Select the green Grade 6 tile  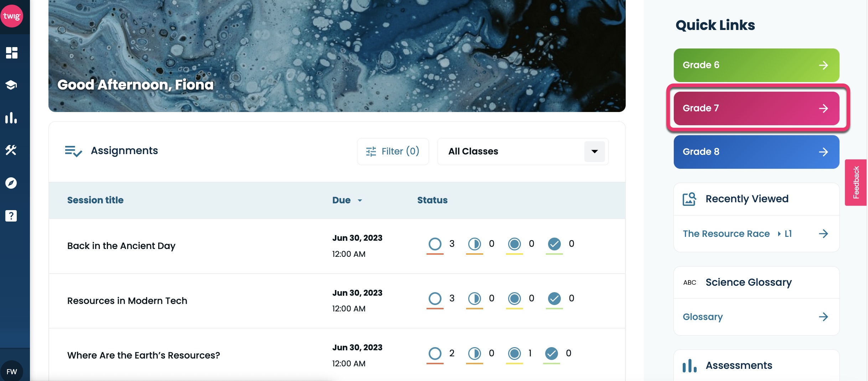click(756, 65)
